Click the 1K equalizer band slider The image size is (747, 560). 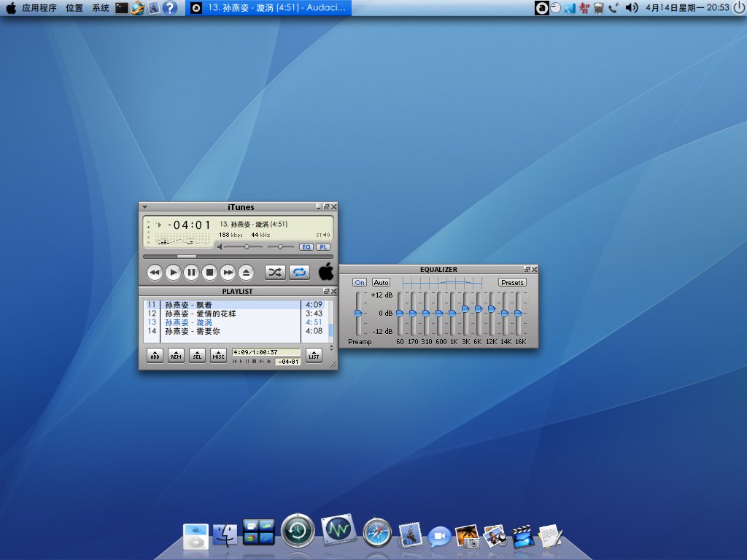(452, 313)
